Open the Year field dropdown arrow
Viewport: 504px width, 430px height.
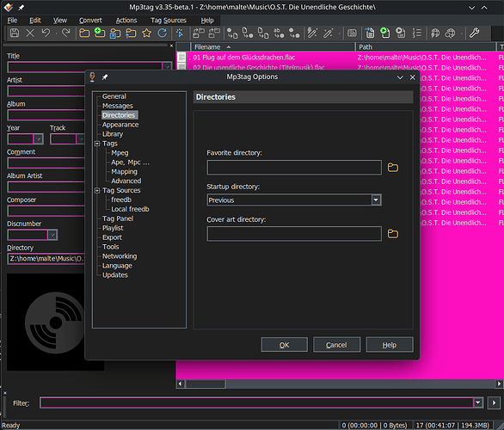click(x=39, y=139)
